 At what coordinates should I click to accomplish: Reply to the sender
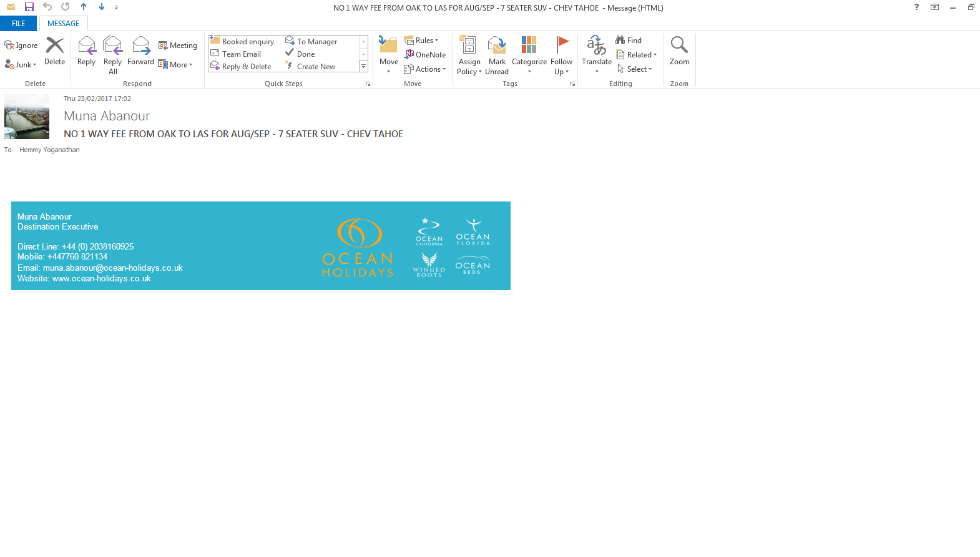tap(87, 51)
